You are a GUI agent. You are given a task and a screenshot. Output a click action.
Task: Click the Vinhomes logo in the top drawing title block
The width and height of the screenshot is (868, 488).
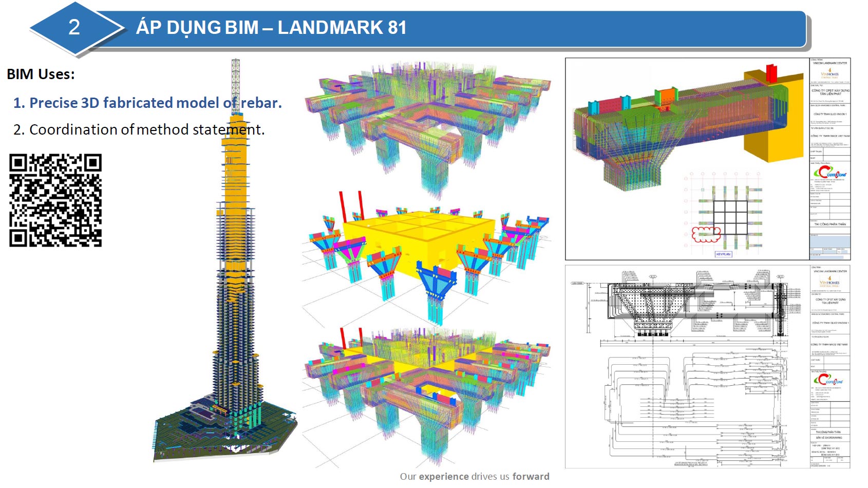coord(829,74)
